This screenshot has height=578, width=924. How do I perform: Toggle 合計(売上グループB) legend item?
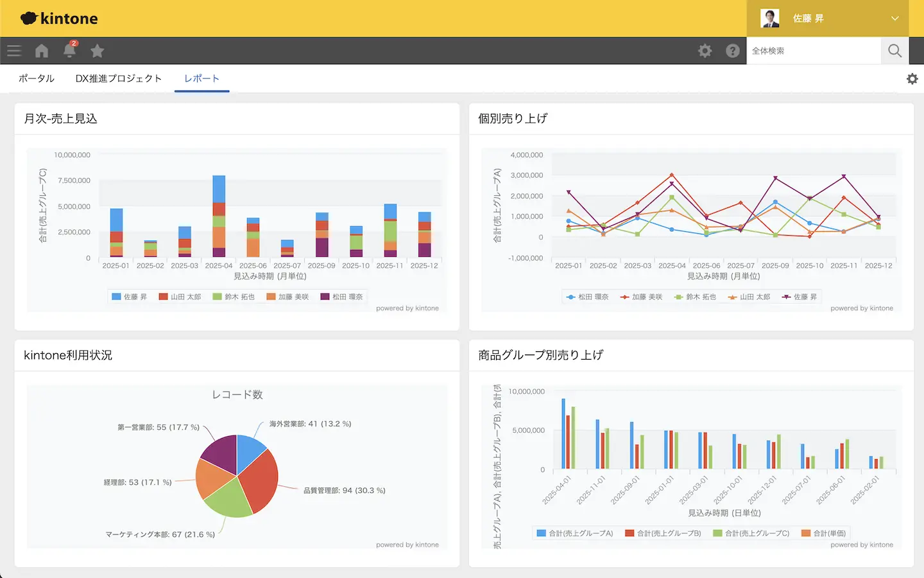tap(663, 533)
